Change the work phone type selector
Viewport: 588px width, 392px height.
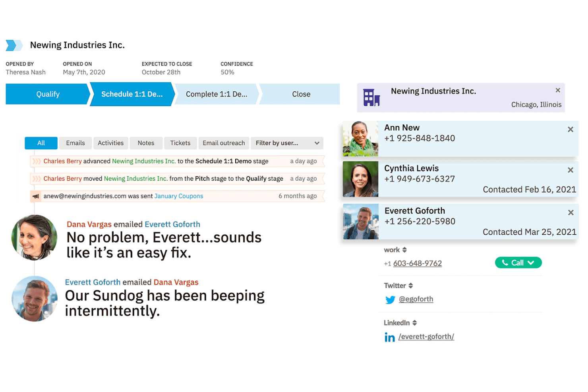395,250
